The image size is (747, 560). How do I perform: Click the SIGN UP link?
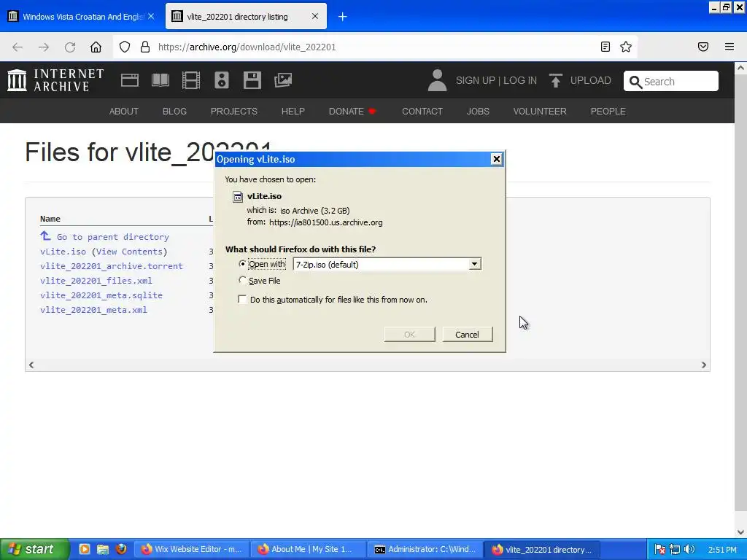(476, 80)
